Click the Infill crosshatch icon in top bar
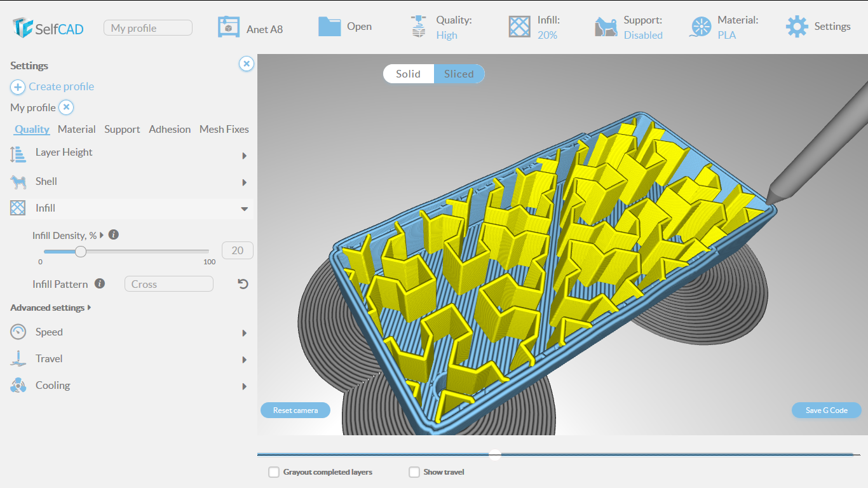This screenshot has width=868, height=488. pyautogui.click(x=519, y=27)
